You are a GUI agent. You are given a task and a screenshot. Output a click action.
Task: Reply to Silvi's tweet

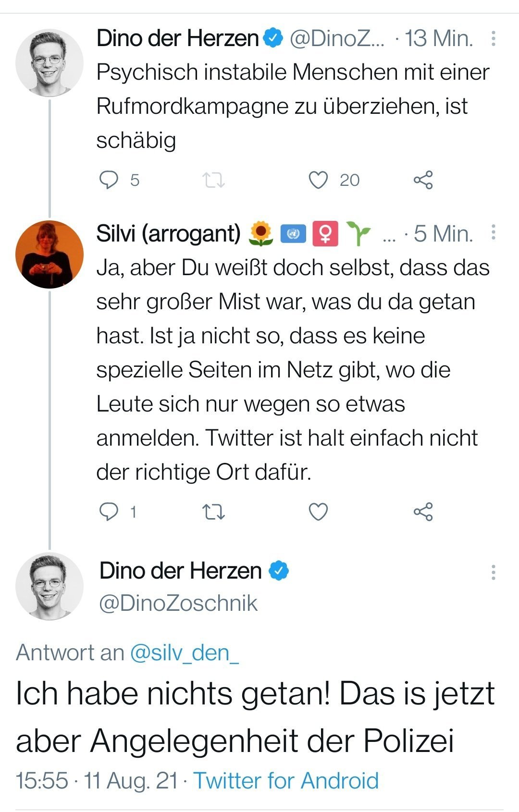109,512
